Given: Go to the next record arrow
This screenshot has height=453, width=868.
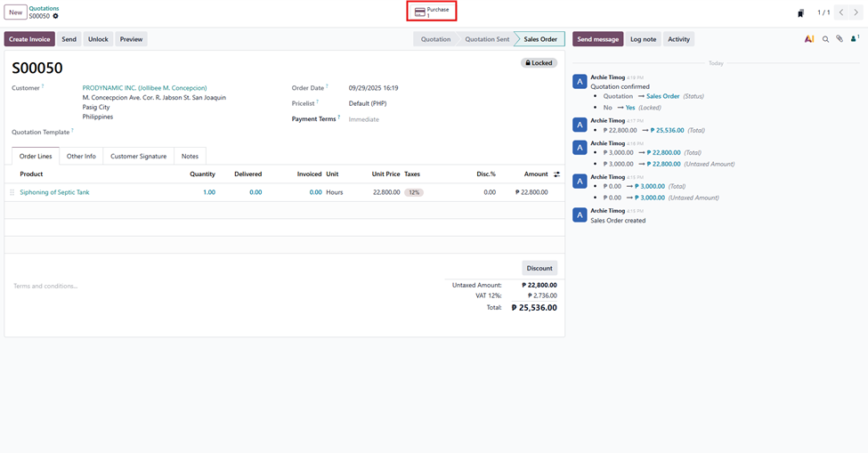Looking at the screenshot, I should coord(857,12).
